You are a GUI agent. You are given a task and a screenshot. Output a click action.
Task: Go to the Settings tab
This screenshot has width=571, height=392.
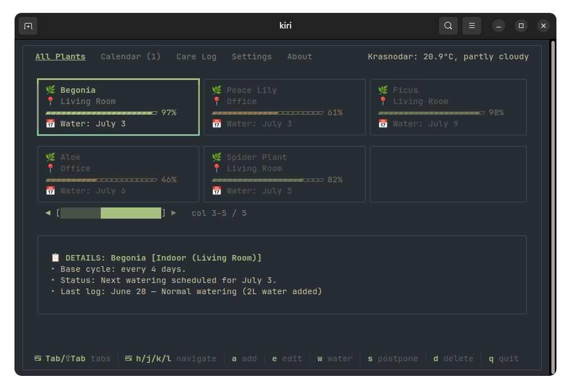point(252,56)
